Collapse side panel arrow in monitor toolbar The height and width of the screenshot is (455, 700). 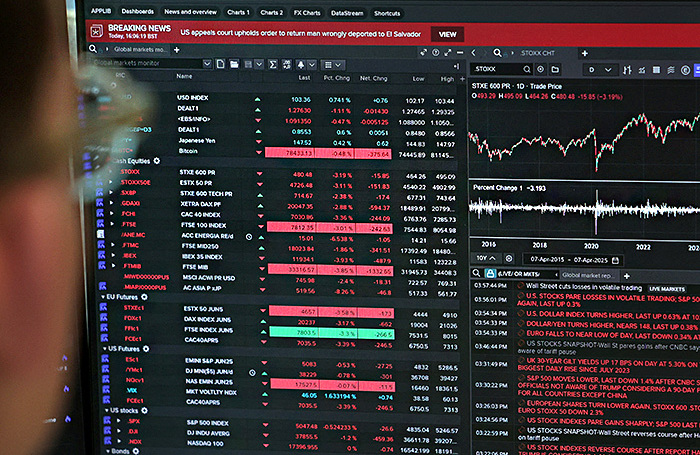coord(456,67)
